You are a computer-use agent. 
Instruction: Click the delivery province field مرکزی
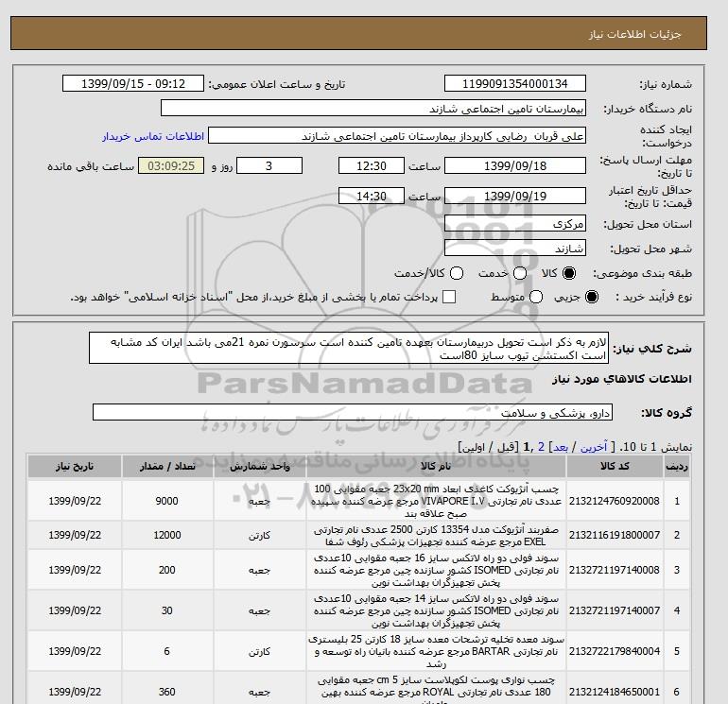(x=515, y=224)
